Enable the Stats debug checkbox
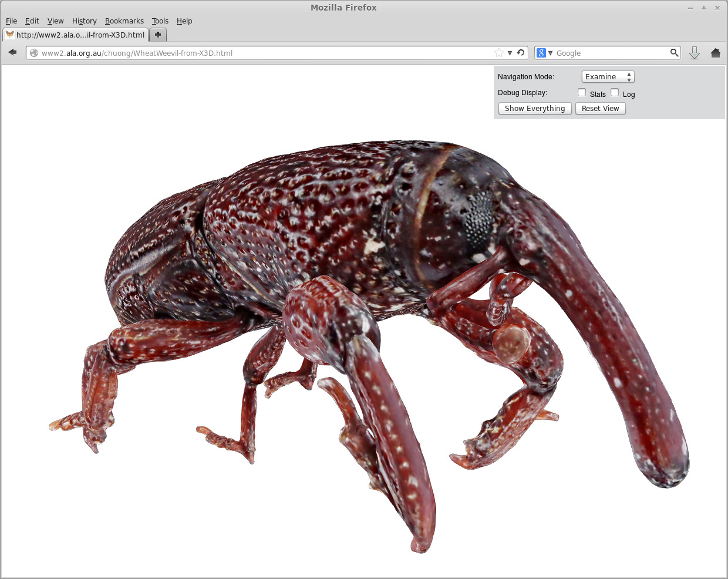The image size is (728, 579). click(582, 92)
